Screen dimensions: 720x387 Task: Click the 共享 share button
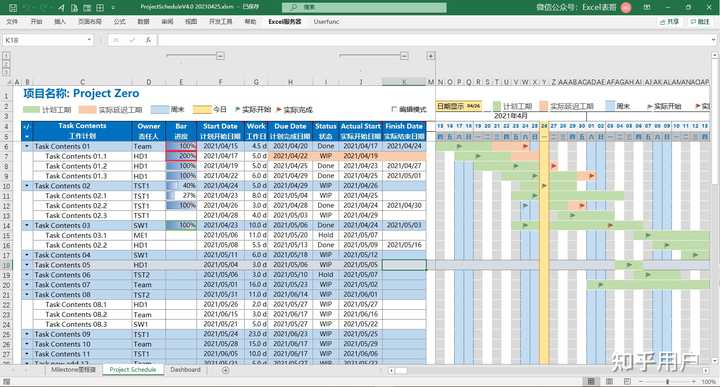[x=669, y=22]
